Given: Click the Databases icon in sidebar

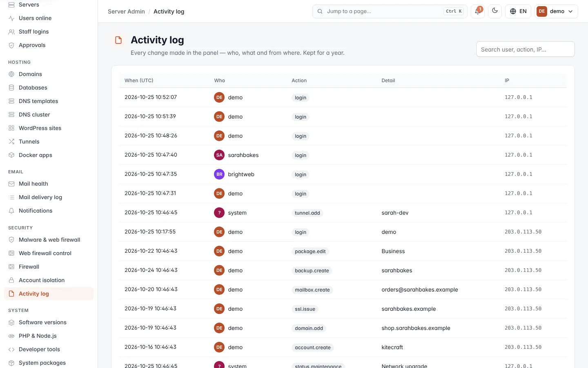Looking at the screenshot, I should pyautogui.click(x=11, y=88).
